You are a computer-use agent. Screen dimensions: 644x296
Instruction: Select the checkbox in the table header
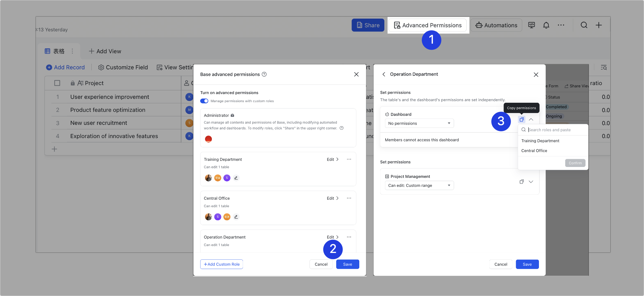[x=57, y=83]
